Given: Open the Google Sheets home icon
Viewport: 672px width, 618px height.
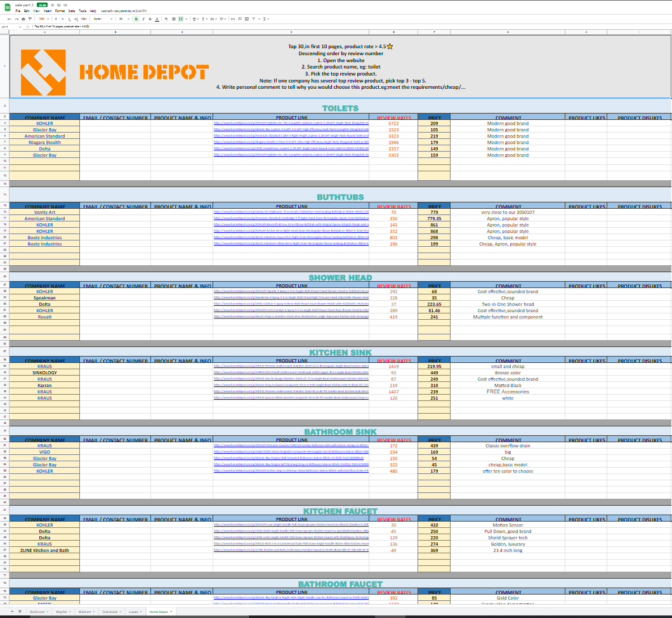Looking at the screenshot, I should pos(7,7).
